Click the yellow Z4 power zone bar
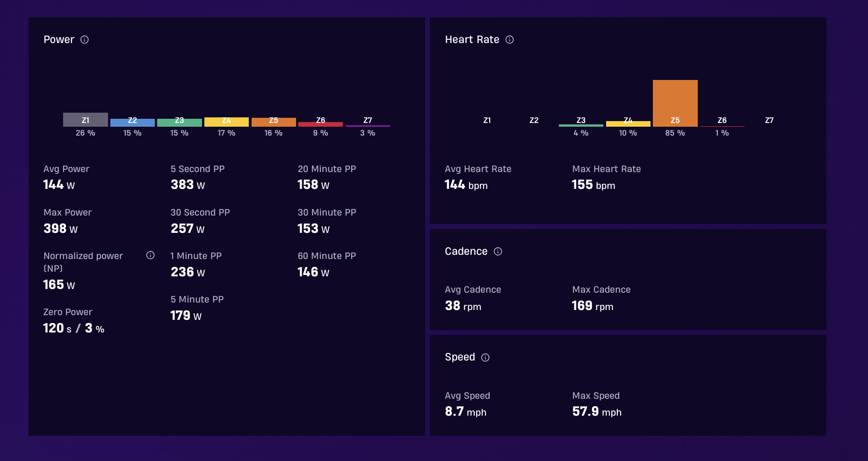Screen dimensions: 868x461 pyautogui.click(x=226, y=122)
